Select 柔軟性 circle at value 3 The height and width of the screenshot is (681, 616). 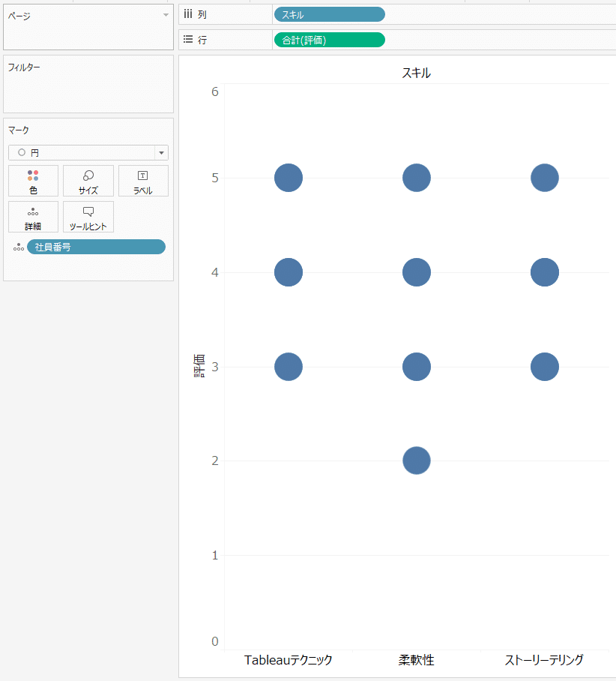417,367
